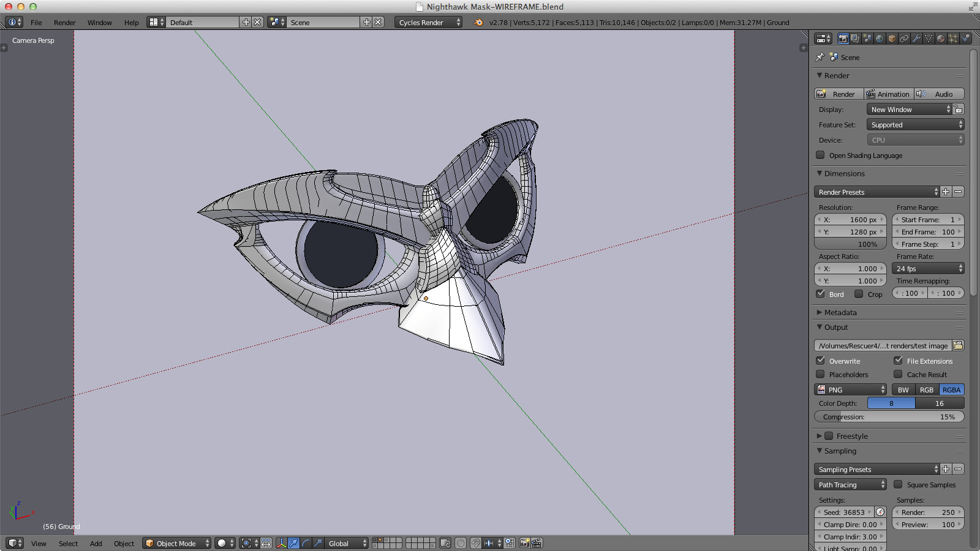The image size is (980, 551).
Task: Open the Path Tracing integrator dropdown
Action: [x=850, y=484]
